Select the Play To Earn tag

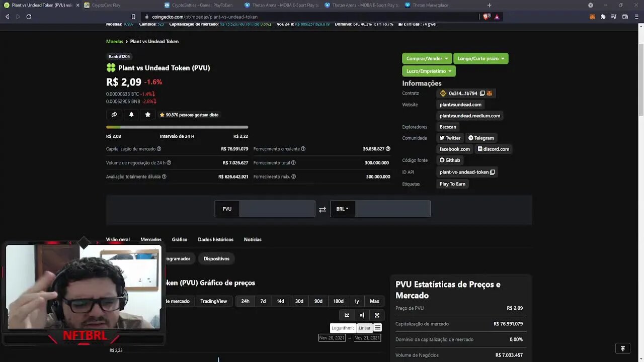pyautogui.click(x=452, y=184)
